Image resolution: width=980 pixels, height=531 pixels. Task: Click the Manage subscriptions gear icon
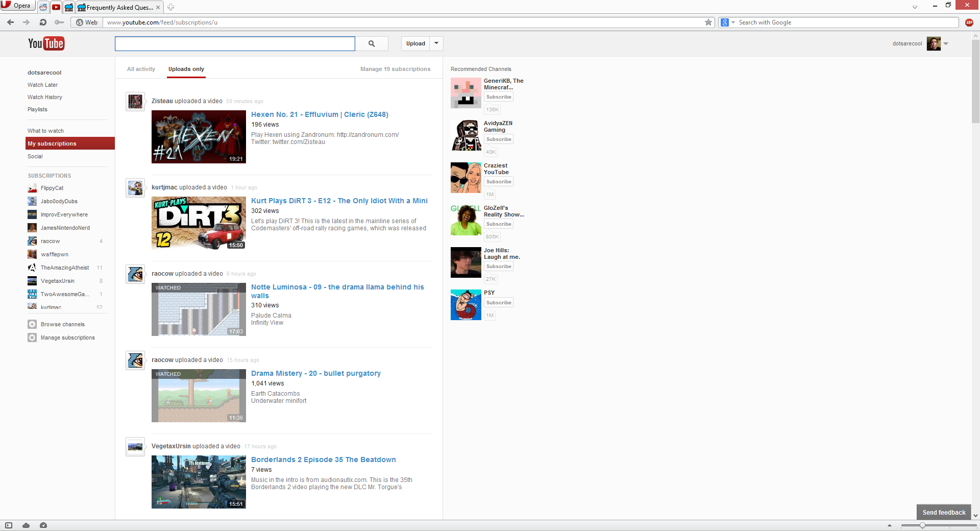pyautogui.click(x=32, y=337)
